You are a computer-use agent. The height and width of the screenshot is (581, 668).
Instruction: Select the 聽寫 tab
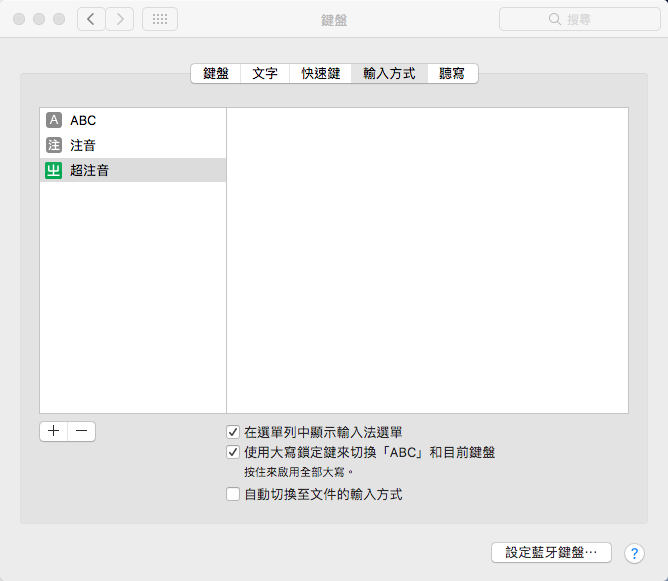click(452, 73)
